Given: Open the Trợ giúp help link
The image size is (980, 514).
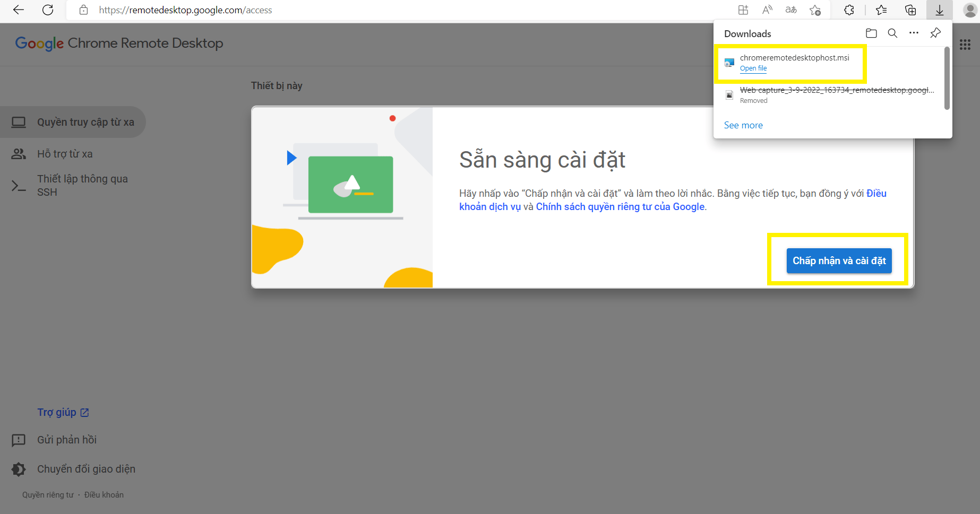Looking at the screenshot, I should click(x=63, y=412).
